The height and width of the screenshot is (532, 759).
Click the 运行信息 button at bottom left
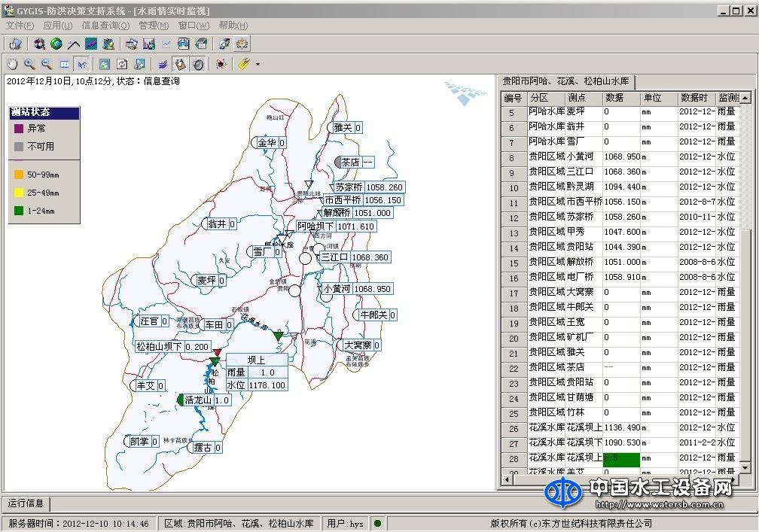click(x=25, y=504)
